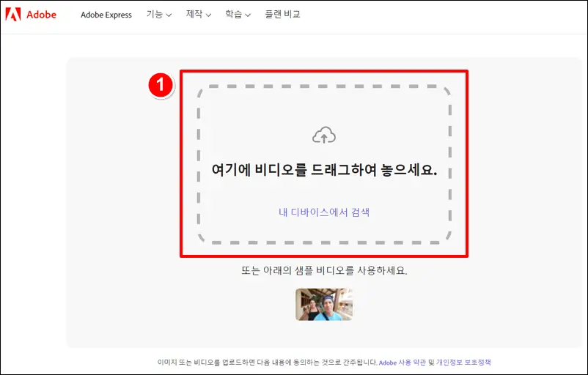Open the 제작 menu

(x=194, y=15)
